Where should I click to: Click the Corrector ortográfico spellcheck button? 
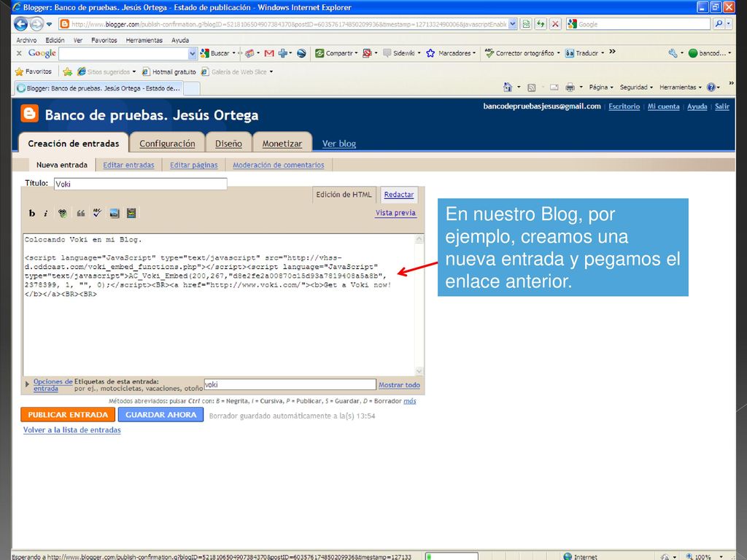522,53
